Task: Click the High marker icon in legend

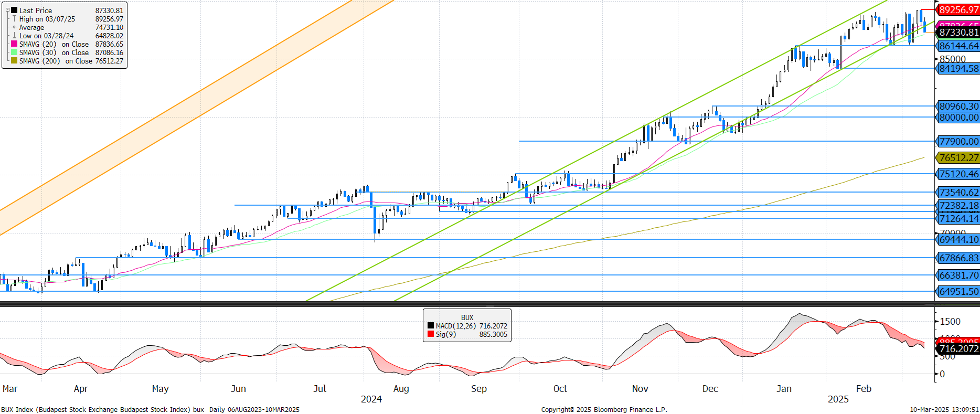Action: coord(14,19)
